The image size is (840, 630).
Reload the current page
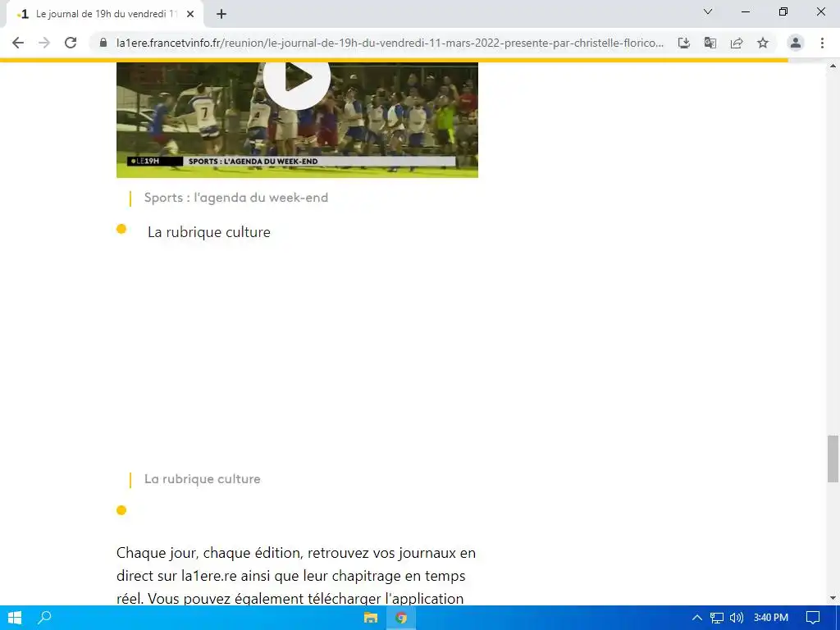point(71,43)
